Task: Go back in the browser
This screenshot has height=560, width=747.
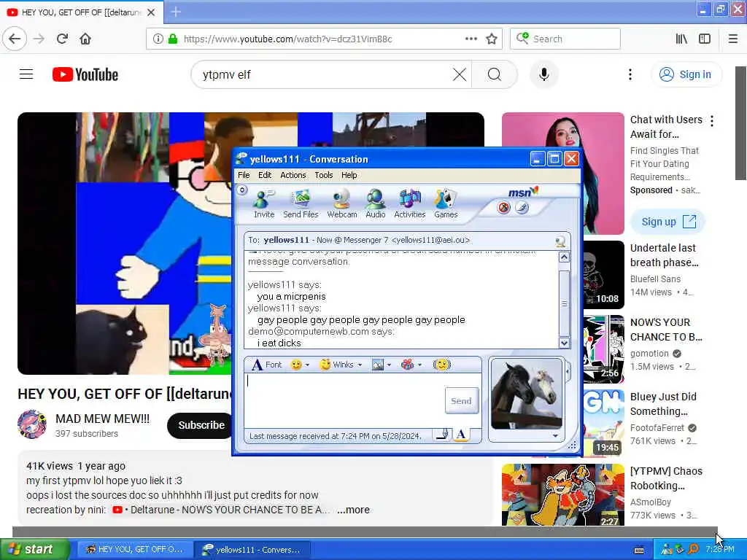Action: point(15,39)
